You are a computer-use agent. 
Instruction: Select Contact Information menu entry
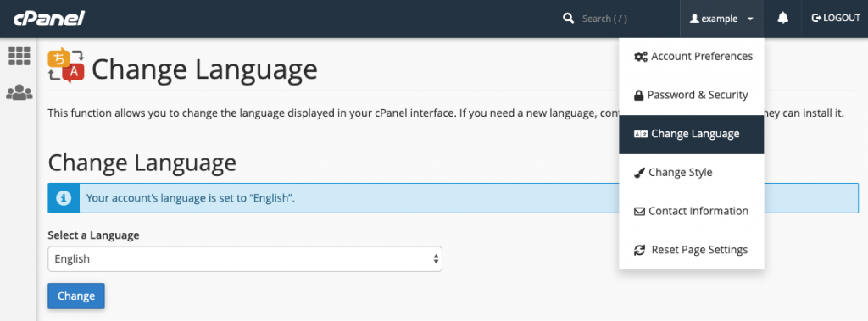(692, 212)
